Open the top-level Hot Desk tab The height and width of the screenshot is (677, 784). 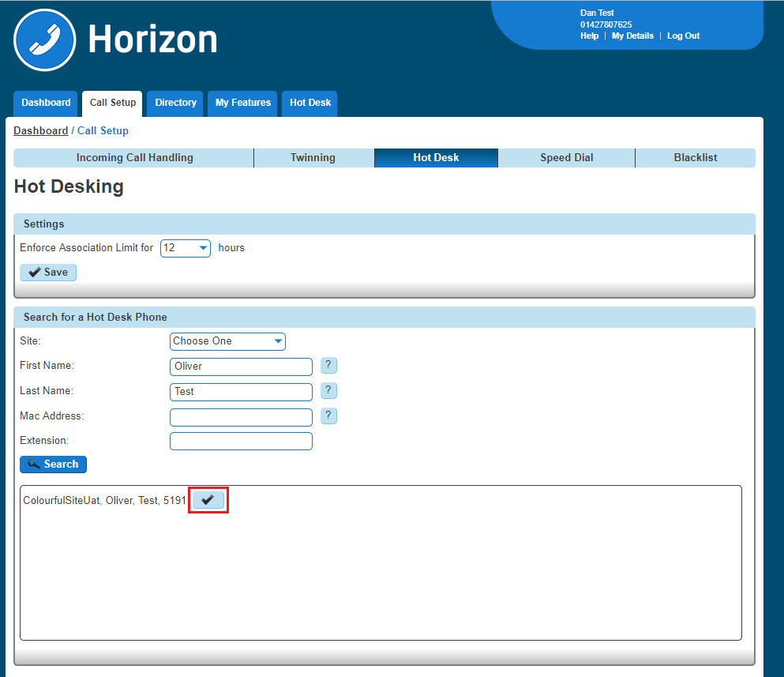click(x=310, y=103)
